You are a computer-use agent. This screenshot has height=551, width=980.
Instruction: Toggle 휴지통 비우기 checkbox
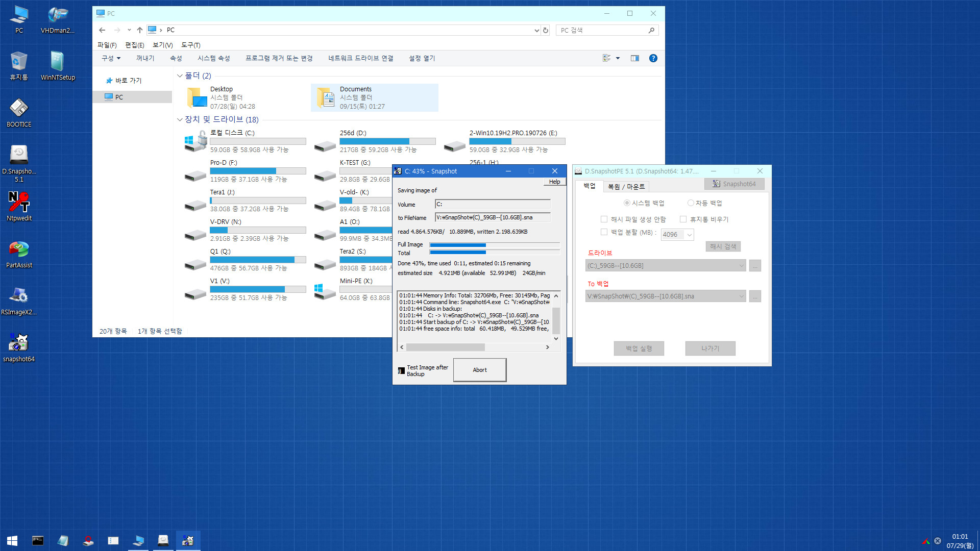tap(681, 219)
